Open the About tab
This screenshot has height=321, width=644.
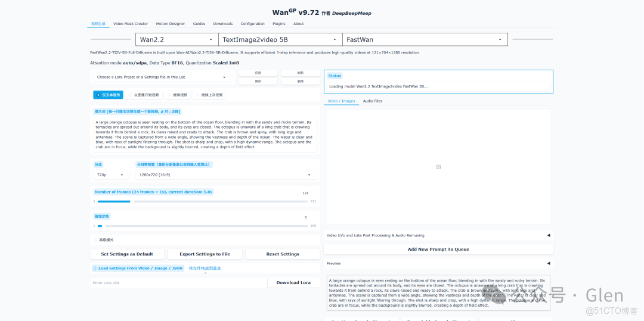[299, 24]
